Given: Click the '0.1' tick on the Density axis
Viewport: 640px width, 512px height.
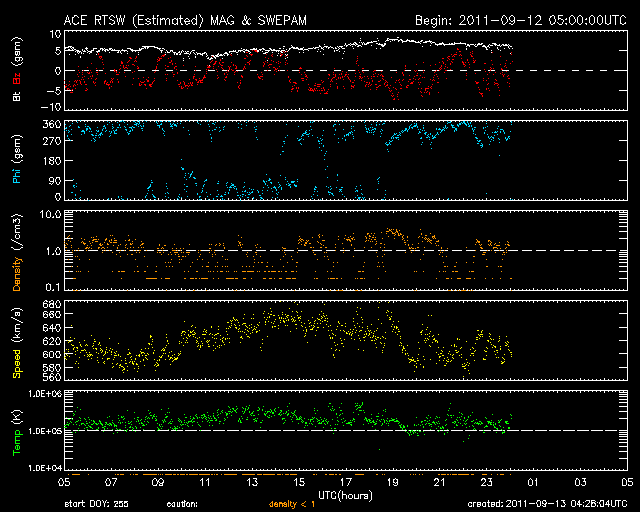Looking at the screenshot, I should 53,287.
